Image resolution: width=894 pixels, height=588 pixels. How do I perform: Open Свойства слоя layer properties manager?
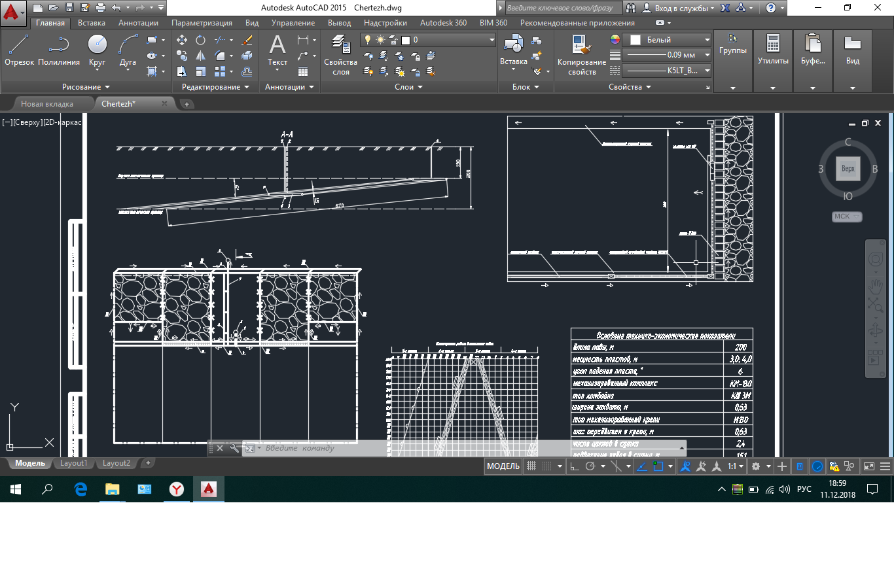point(340,55)
